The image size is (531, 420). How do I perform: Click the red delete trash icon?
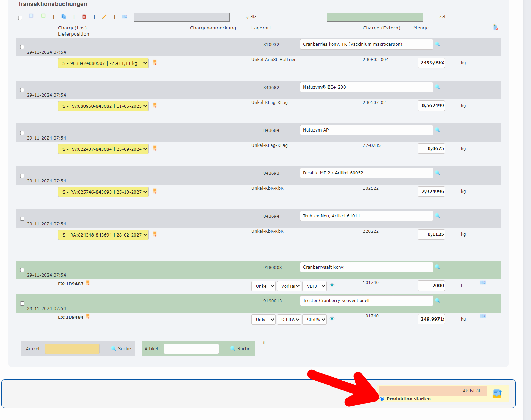coord(84,16)
